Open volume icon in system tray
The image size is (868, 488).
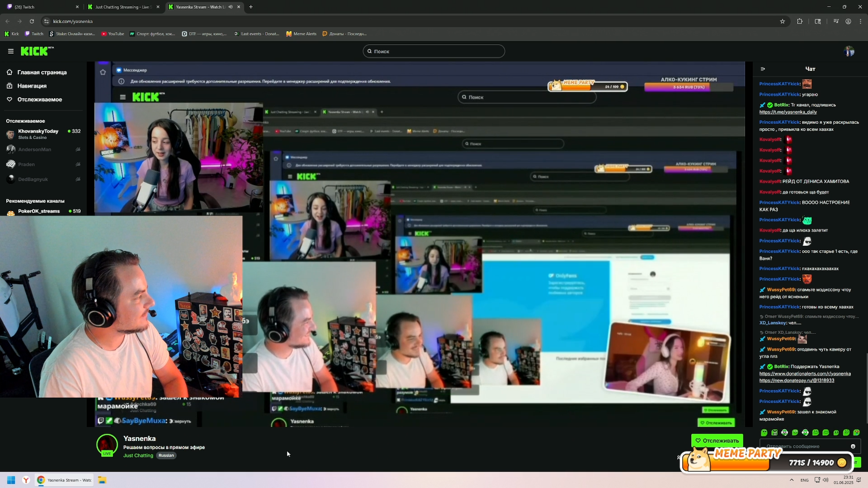pos(826,480)
